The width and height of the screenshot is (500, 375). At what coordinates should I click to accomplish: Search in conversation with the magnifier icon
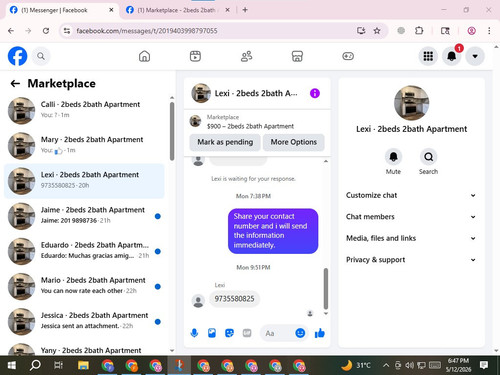click(428, 157)
